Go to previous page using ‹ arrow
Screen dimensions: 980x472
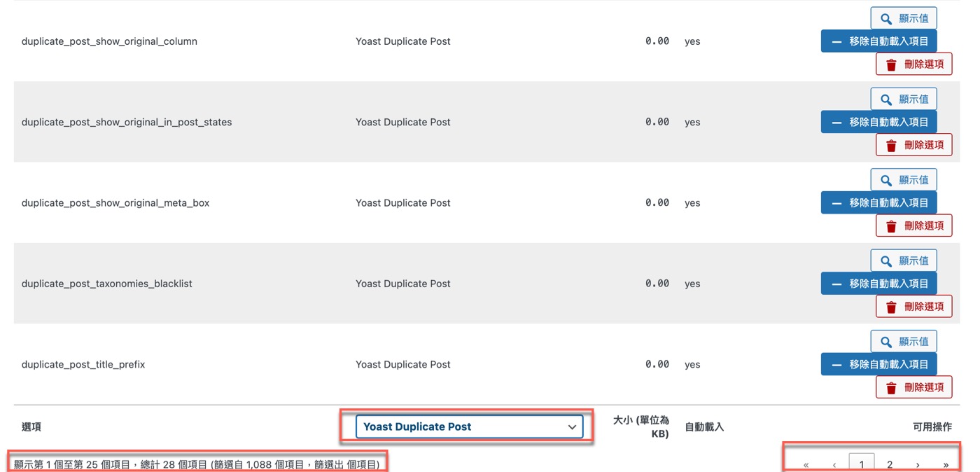(x=834, y=464)
